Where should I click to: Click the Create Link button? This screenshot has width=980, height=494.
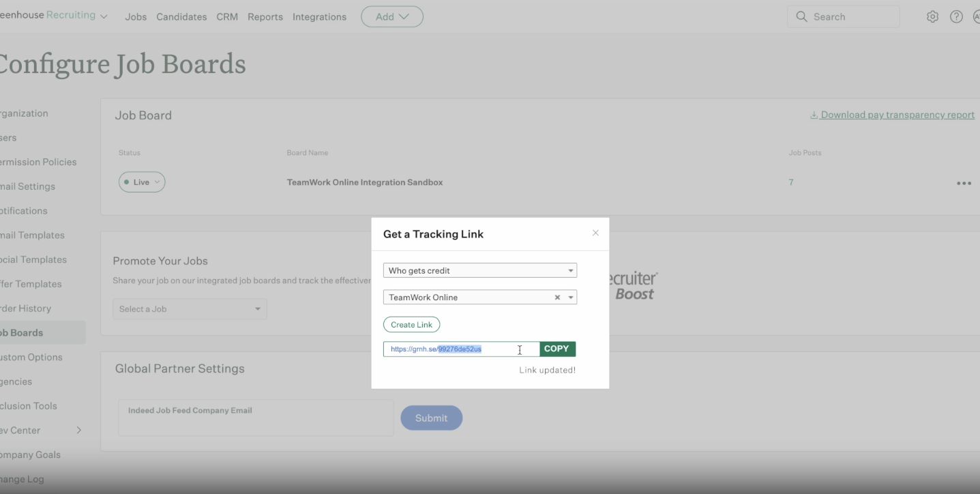pyautogui.click(x=412, y=325)
